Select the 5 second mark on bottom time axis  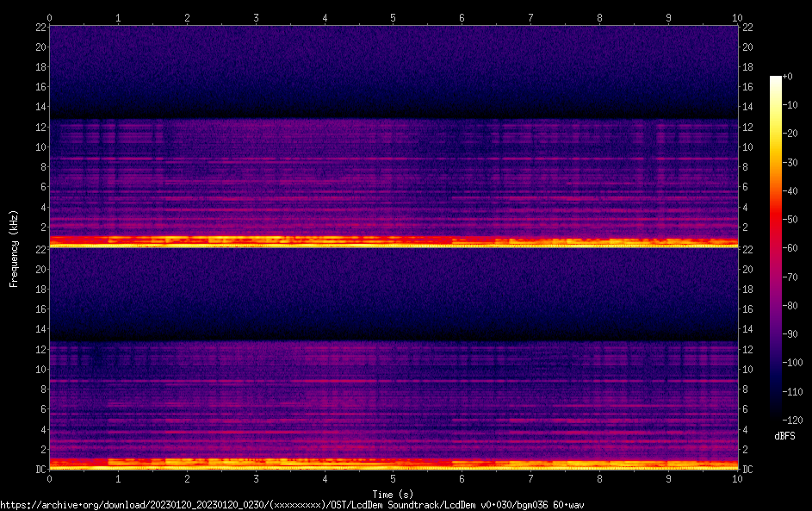[394, 477]
